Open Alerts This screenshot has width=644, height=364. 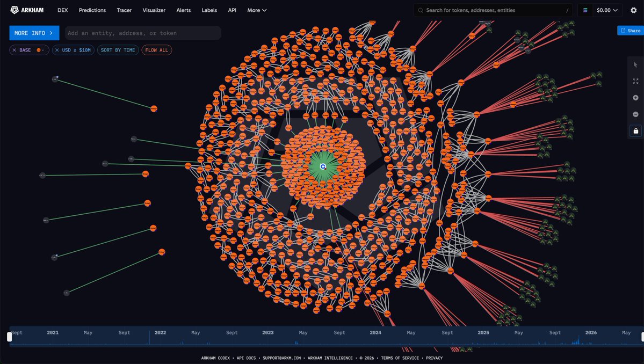tap(183, 10)
